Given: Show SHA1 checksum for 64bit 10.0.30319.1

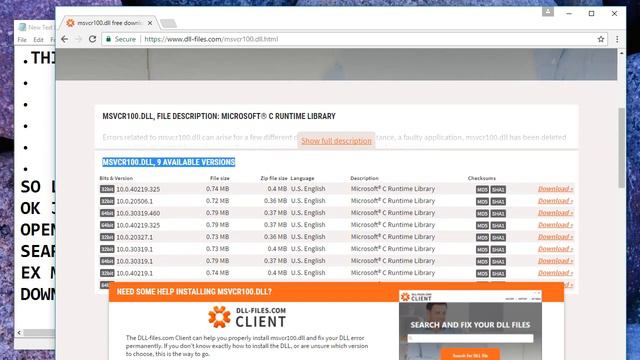Looking at the screenshot, I should (x=498, y=261).
